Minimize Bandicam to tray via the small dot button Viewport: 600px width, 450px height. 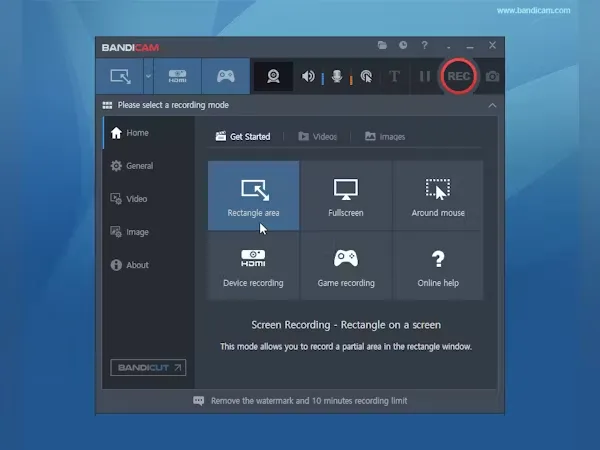[x=448, y=47]
